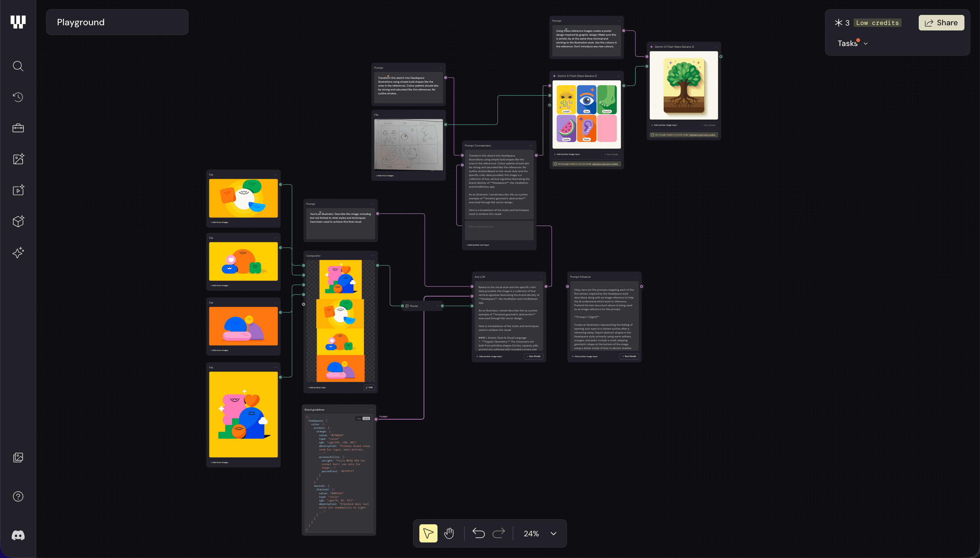The image size is (980, 558).
Task: Click the help question mark icon
Action: 18,496
